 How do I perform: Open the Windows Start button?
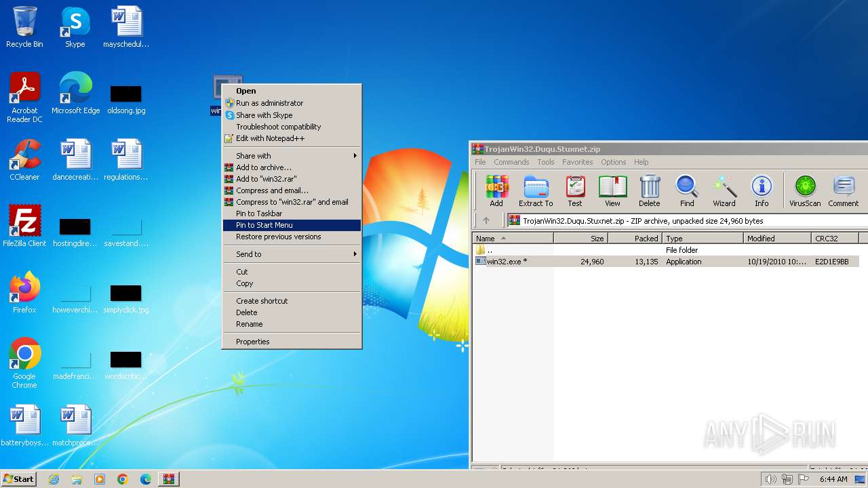point(18,479)
